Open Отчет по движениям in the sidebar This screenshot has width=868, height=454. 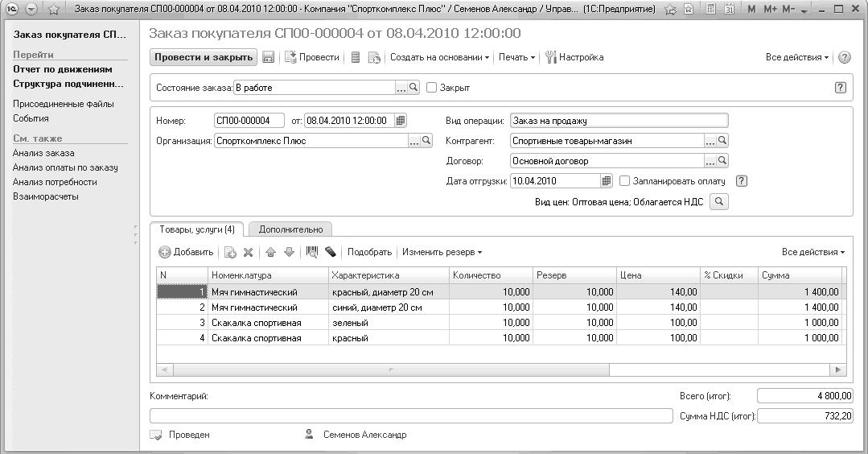click(x=63, y=69)
